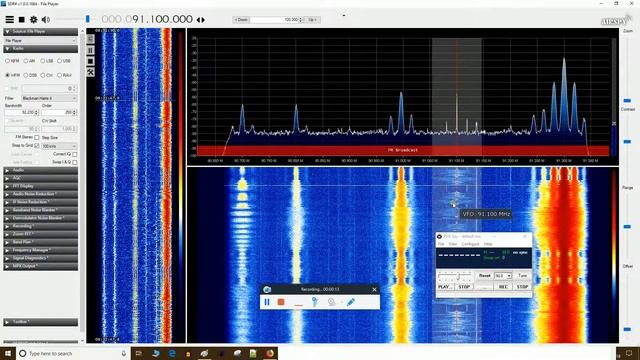Expand the Frequency Manager panel
640x360 pixels.
(x=40, y=250)
